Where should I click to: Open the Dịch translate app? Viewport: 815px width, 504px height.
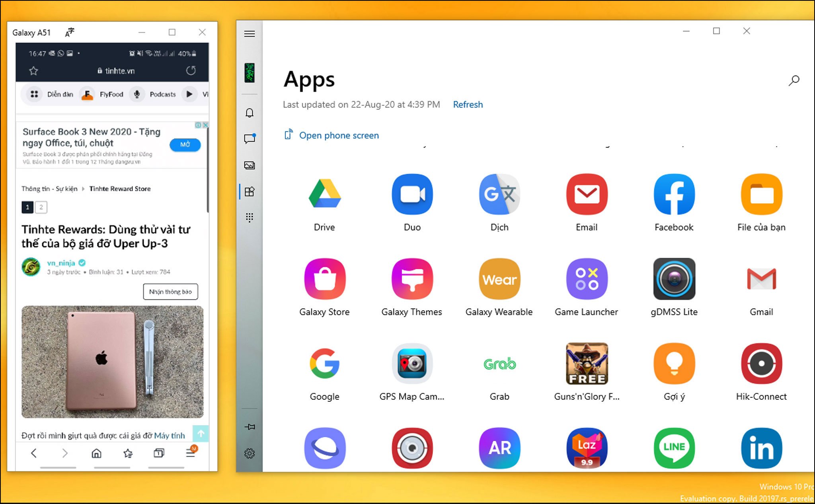point(499,194)
